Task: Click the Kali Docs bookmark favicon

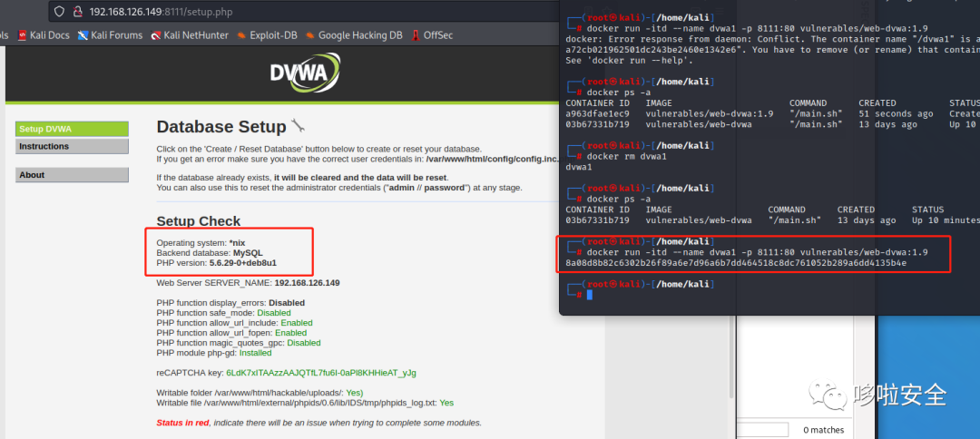Action: (23, 35)
